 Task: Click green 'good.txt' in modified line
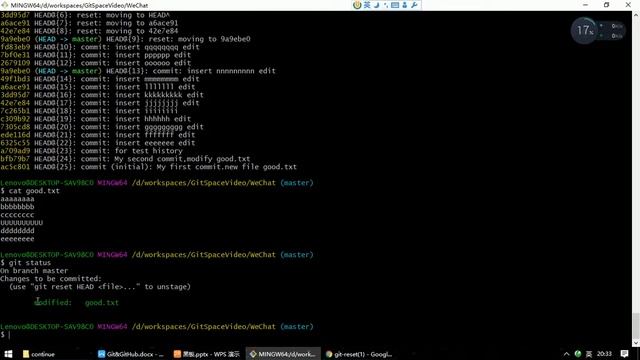102,303
